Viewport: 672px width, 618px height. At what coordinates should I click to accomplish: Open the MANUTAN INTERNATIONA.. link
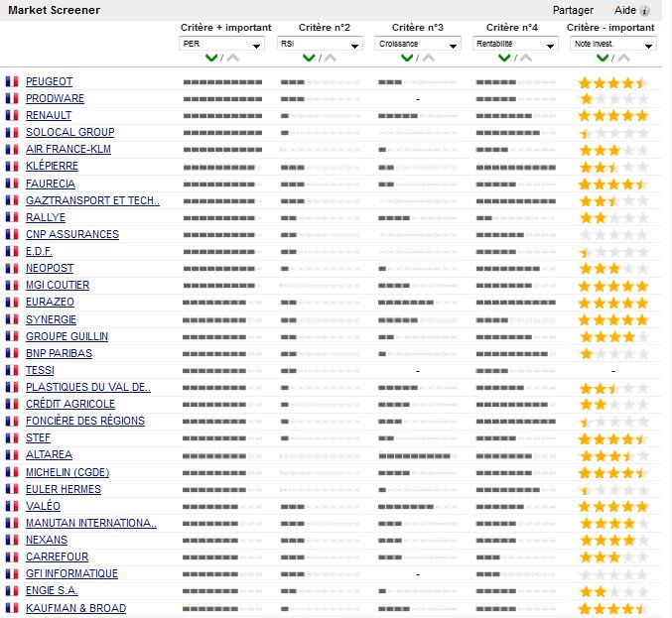click(91, 523)
